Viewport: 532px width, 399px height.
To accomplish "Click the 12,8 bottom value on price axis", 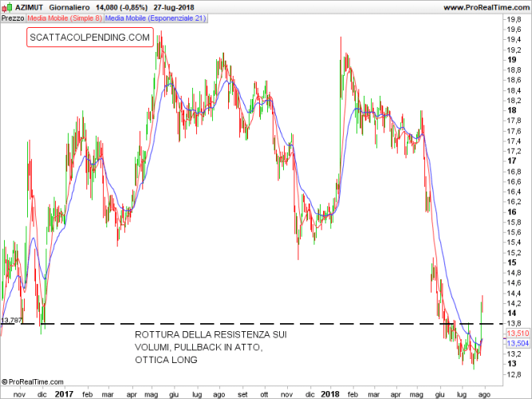I will [x=514, y=374].
